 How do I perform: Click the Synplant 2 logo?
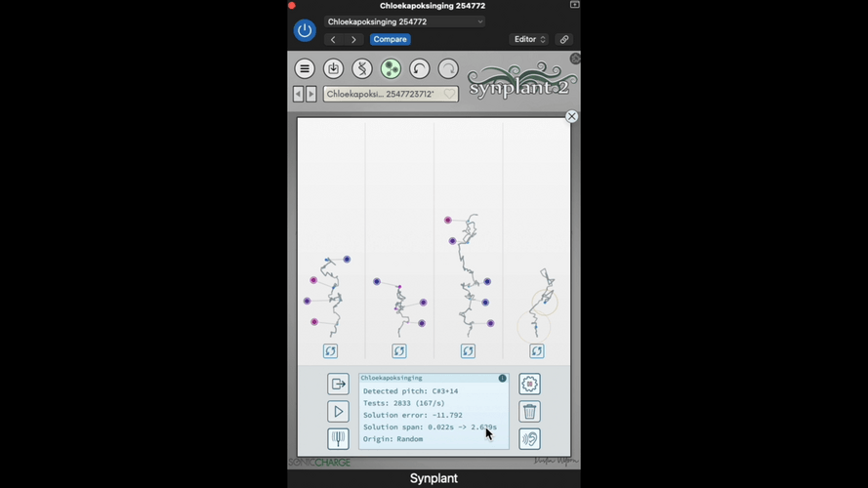[520, 81]
